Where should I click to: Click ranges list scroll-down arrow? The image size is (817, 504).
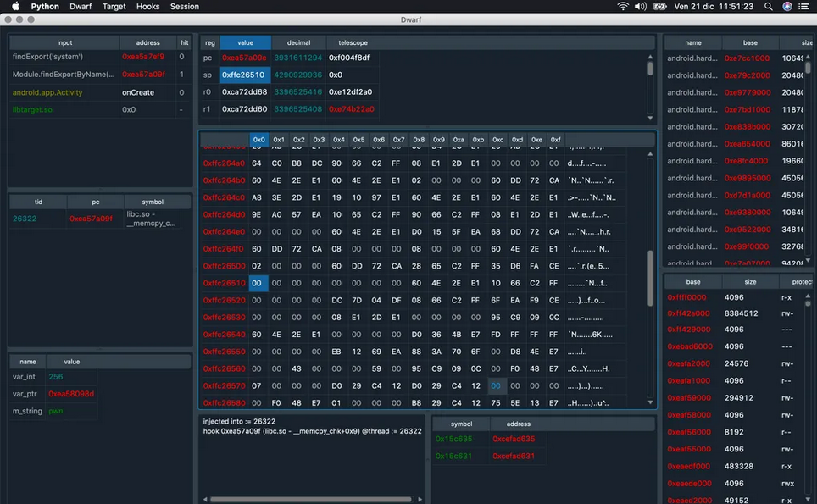click(x=809, y=499)
